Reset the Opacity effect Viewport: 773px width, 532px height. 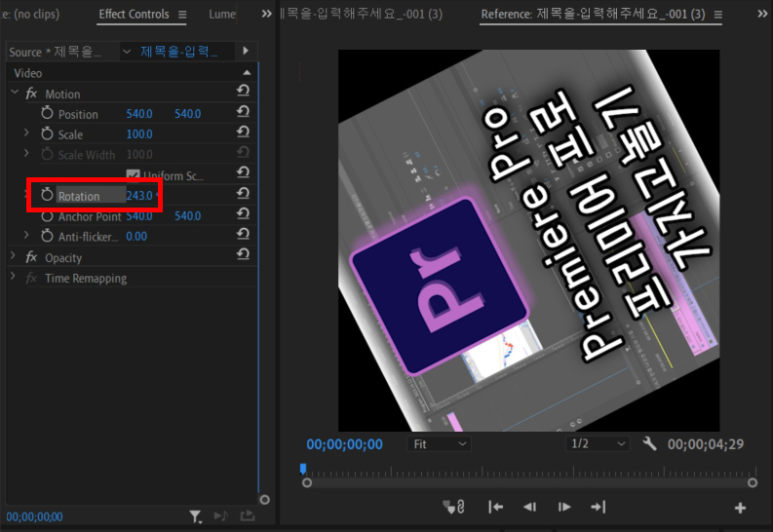pyautogui.click(x=243, y=254)
